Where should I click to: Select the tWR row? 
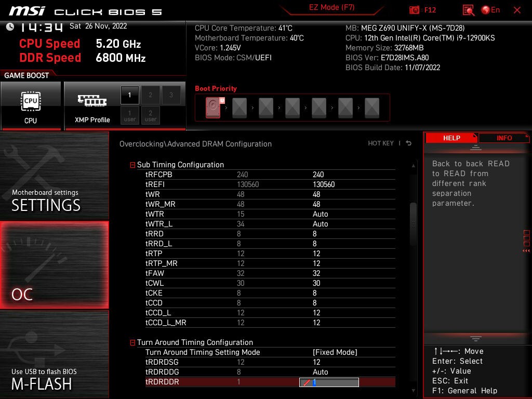click(270, 194)
